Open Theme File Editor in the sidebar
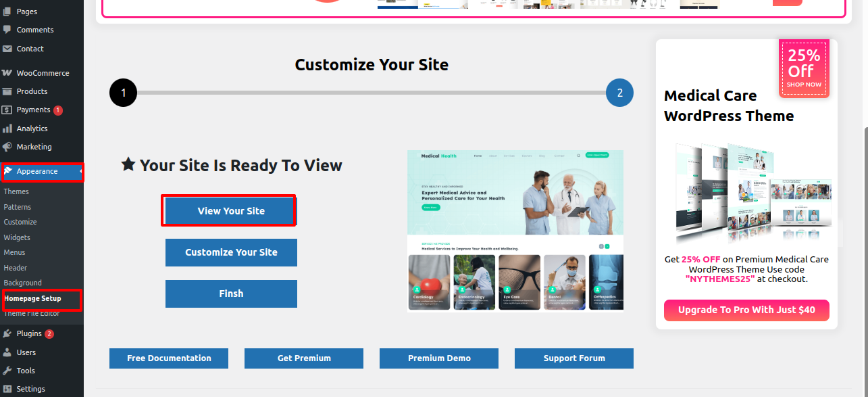Image resolution: width=868 pixels, height=397 pixels. point(32,313)
